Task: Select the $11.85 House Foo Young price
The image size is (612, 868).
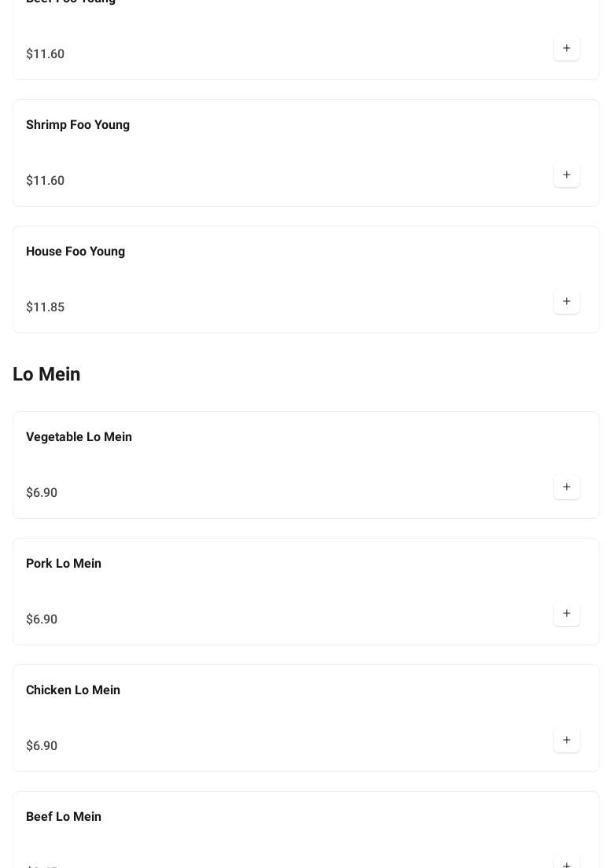Action: point(45,307)
